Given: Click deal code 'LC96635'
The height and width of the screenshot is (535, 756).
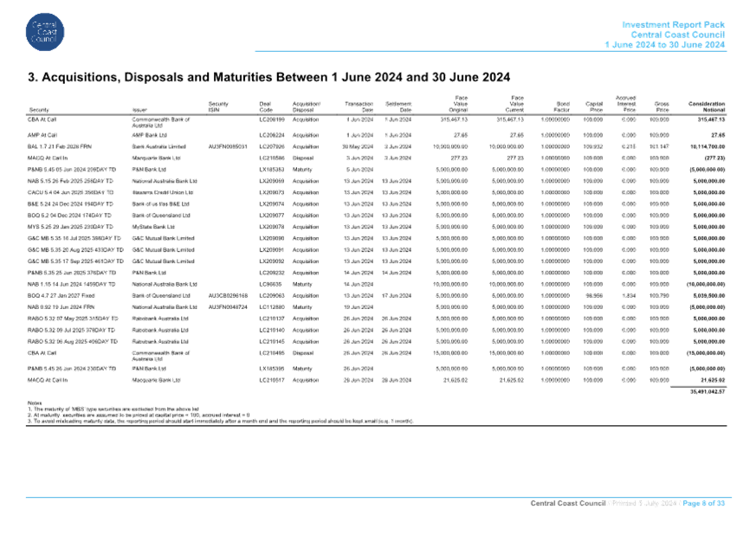Looking at the screenshot, I should [270, 284].
